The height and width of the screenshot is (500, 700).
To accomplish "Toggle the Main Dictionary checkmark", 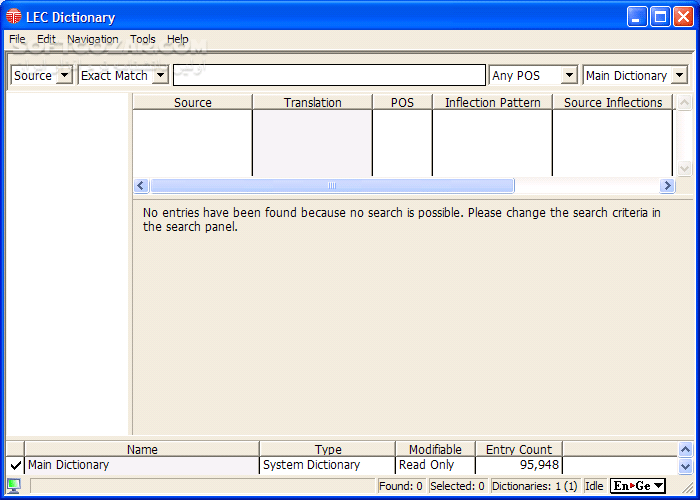I will pos(15,465).
